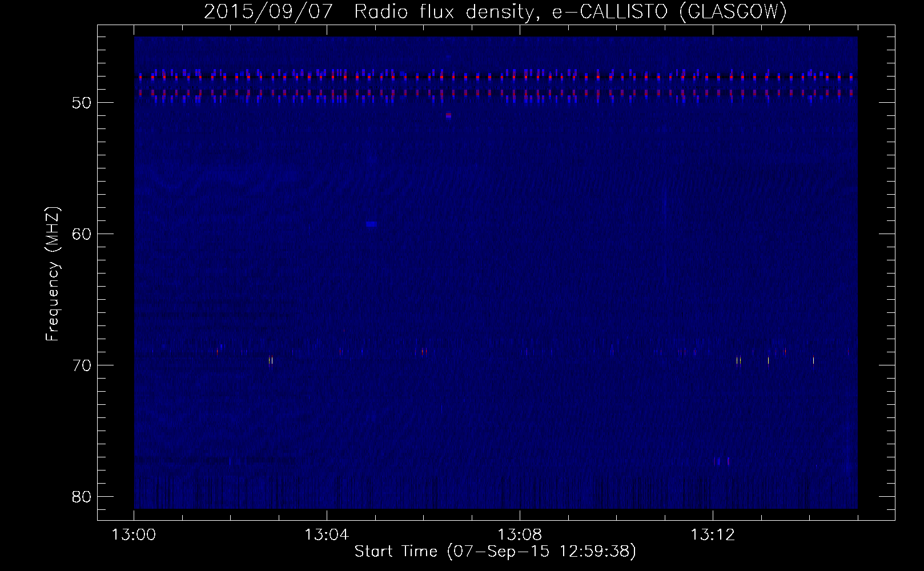Click the 50 frequency tick label

(82, 103)
